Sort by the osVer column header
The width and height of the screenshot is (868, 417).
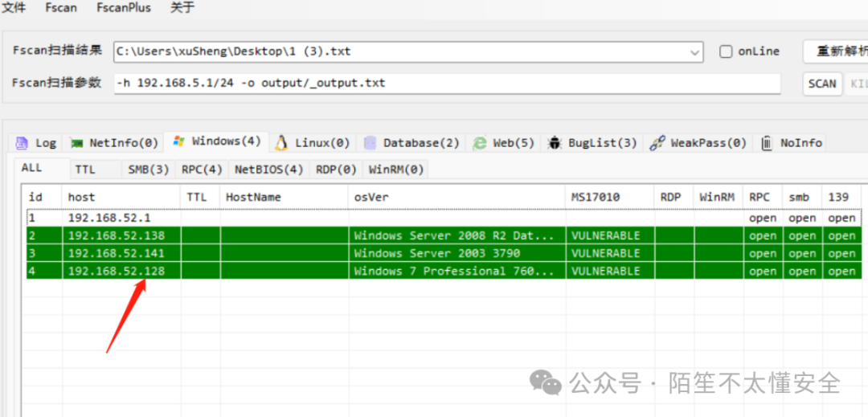pyautogui.click(x=457, y=197)
